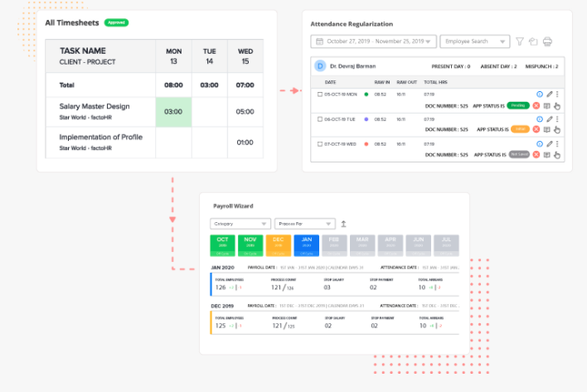Image resolution: width=587 pixels, height=392 pixels.
Task: Open more options for 05-OCT-19 MON row
Action: pyautogui.click(x=557, y=94)
